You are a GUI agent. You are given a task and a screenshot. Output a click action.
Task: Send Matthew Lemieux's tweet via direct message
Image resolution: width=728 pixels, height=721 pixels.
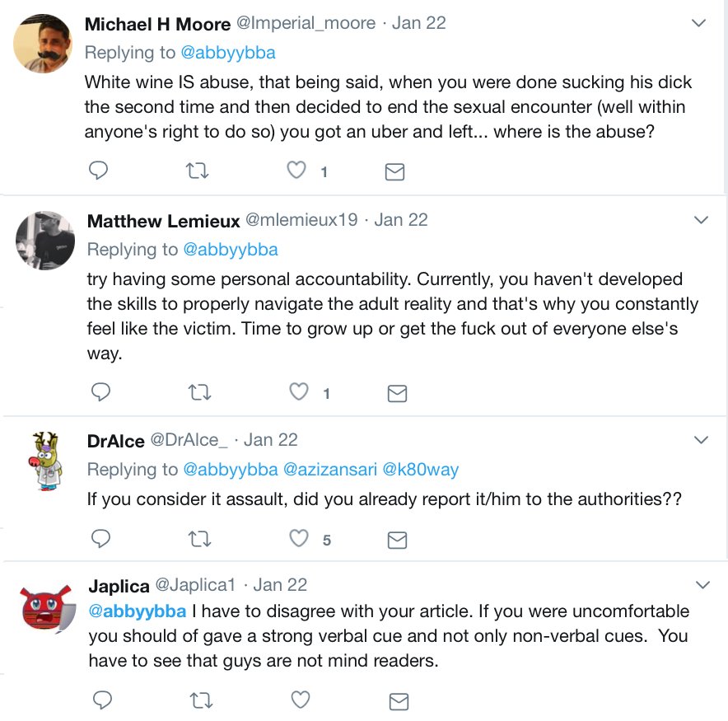[397, 393]
